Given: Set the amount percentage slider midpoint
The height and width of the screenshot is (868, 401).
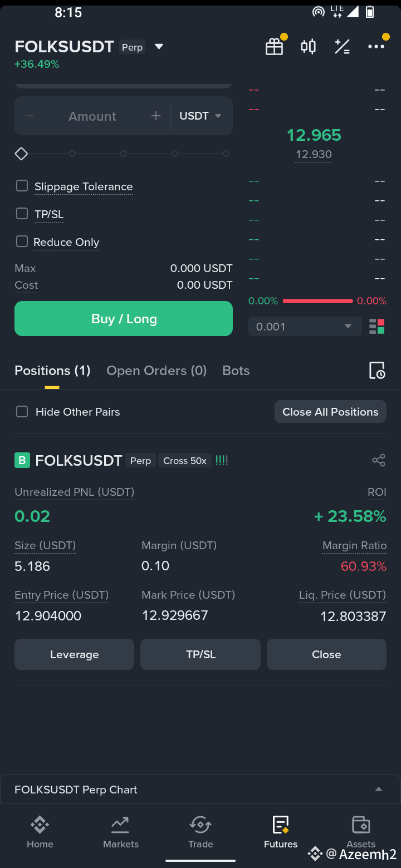Looking at the screenshot, I should coord(124,154).
